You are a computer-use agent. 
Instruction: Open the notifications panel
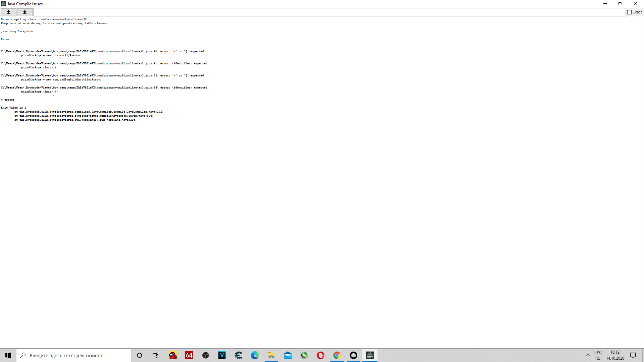634,355
